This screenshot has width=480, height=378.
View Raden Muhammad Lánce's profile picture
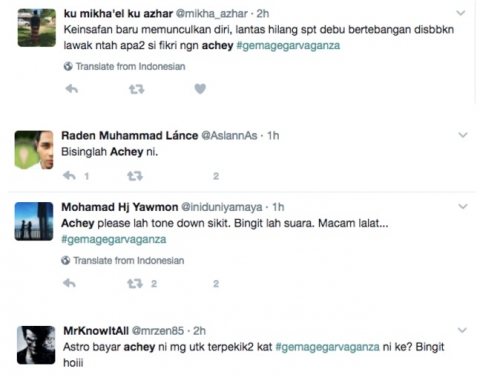click(34, 150)
